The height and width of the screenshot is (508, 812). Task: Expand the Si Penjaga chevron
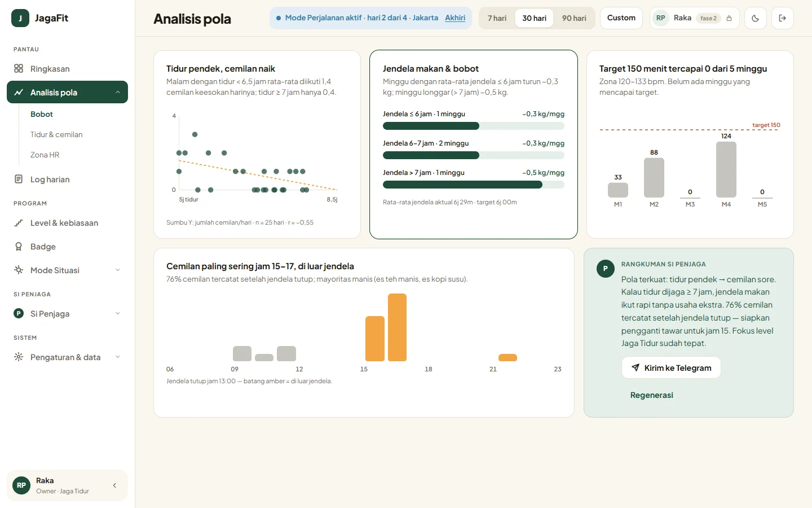[118, 314]
